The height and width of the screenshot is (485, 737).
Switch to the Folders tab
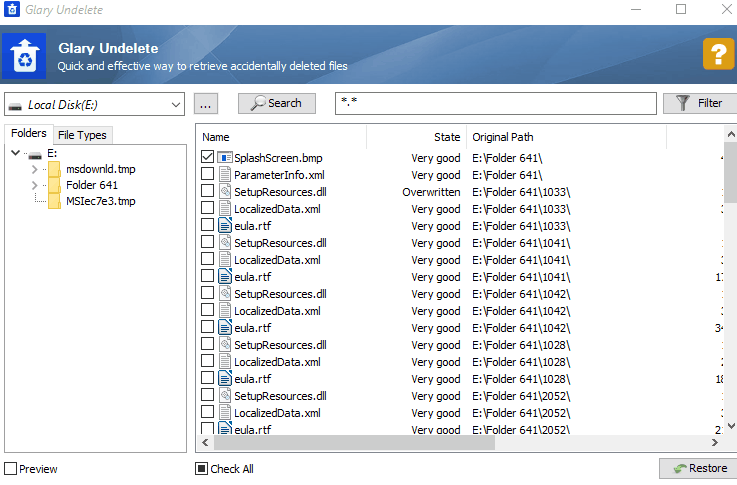pos(29,133)
